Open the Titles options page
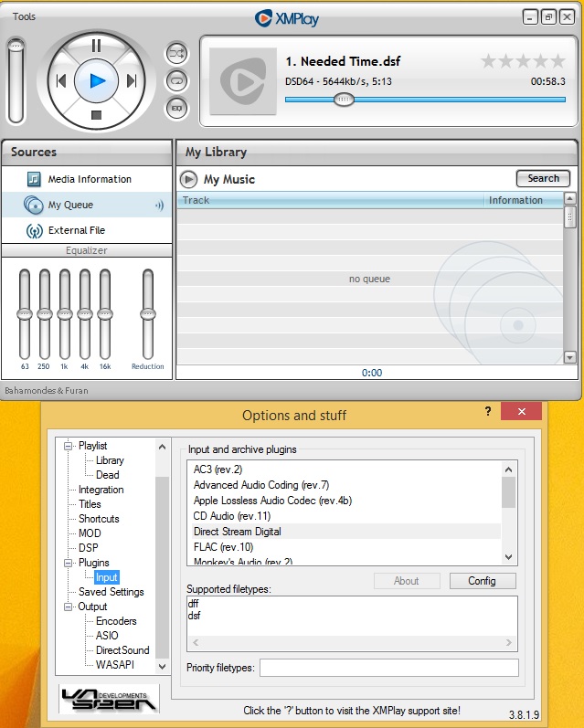 coord(90,504)
